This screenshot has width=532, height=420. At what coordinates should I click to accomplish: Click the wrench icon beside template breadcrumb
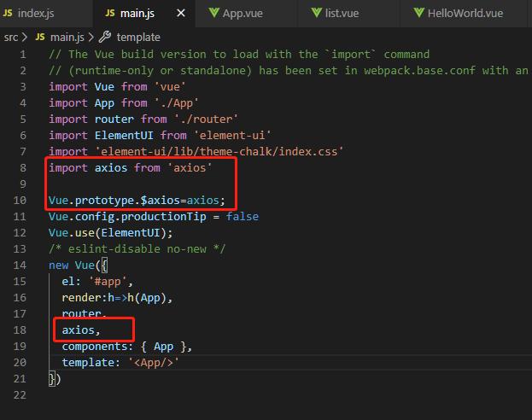[x=105, y=38]
